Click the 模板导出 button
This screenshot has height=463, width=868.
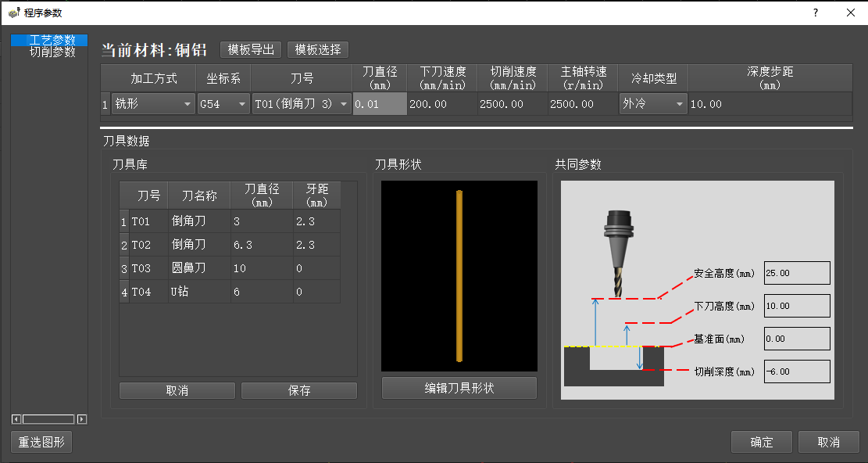click(x=251, y=49)
